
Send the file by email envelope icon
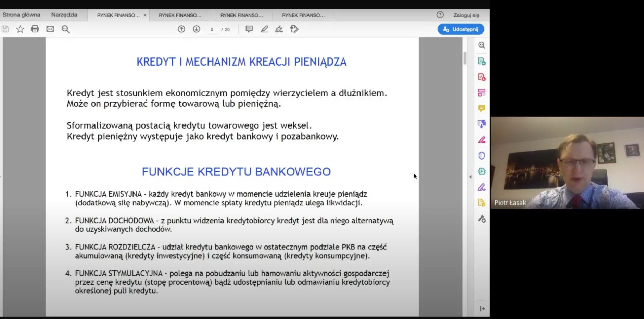[x=50, y=29]
